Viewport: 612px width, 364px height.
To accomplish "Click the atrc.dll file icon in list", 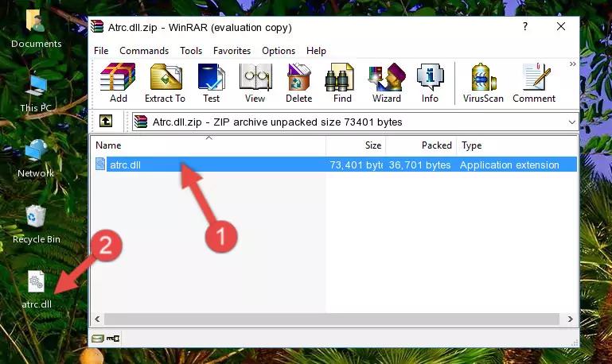I will pyautogui.click(x=100, y=164).
